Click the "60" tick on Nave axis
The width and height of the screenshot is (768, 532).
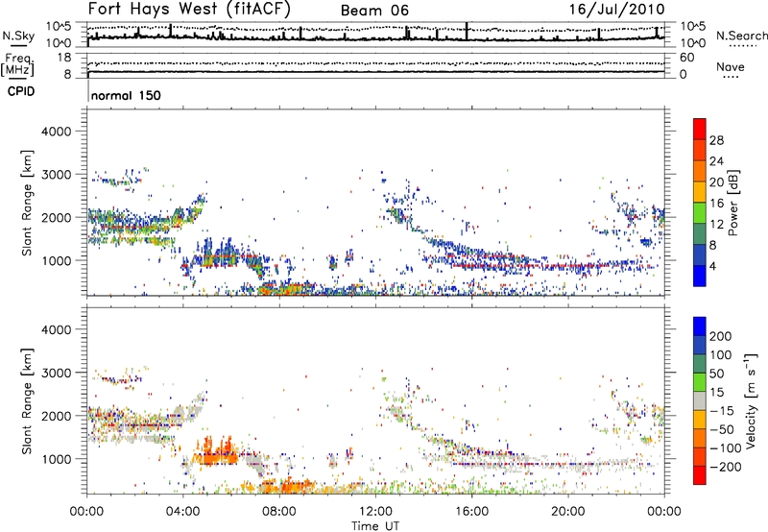coord(687,58)
